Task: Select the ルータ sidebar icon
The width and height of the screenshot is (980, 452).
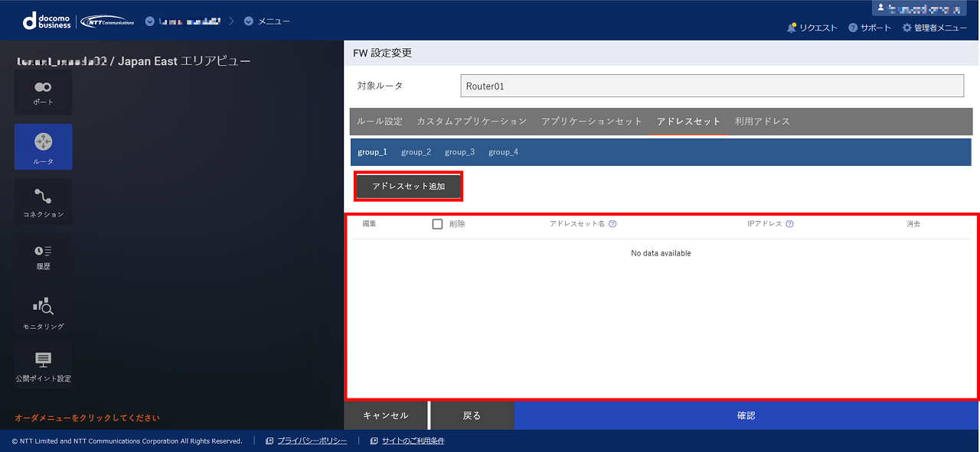Action: [x=43, y=147]
